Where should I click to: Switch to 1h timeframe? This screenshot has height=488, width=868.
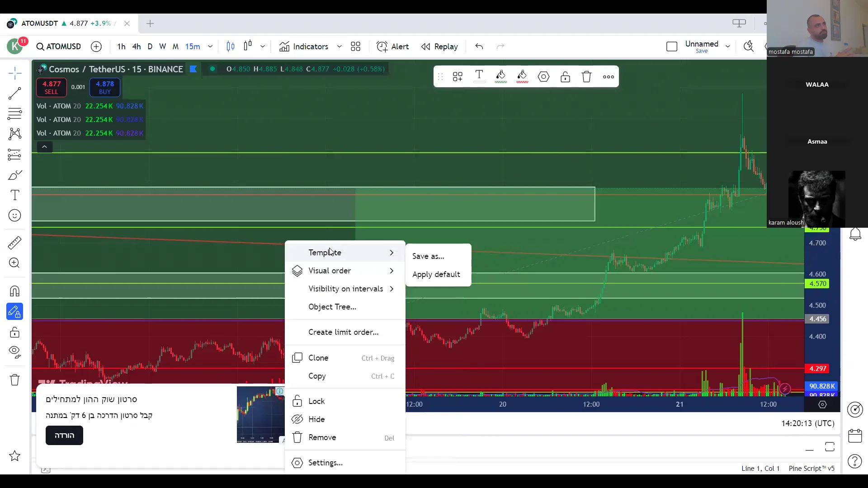coord(121,47)
